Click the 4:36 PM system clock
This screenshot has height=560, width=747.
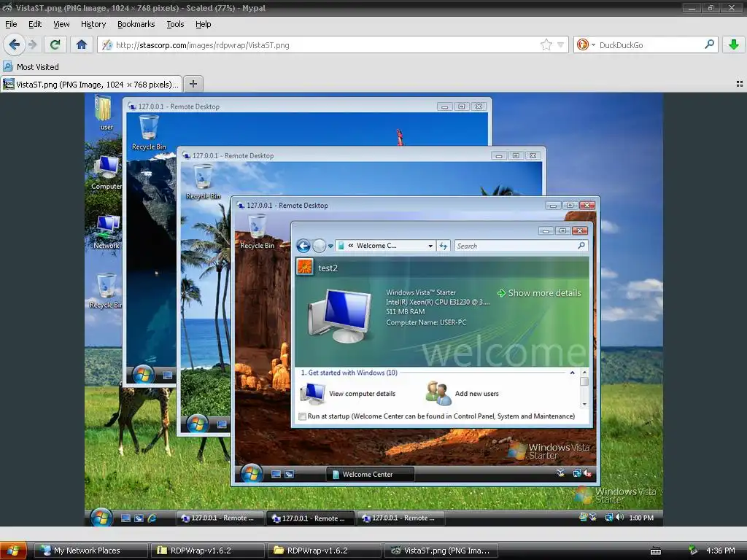pyautogui.click(x=721, y=551)
